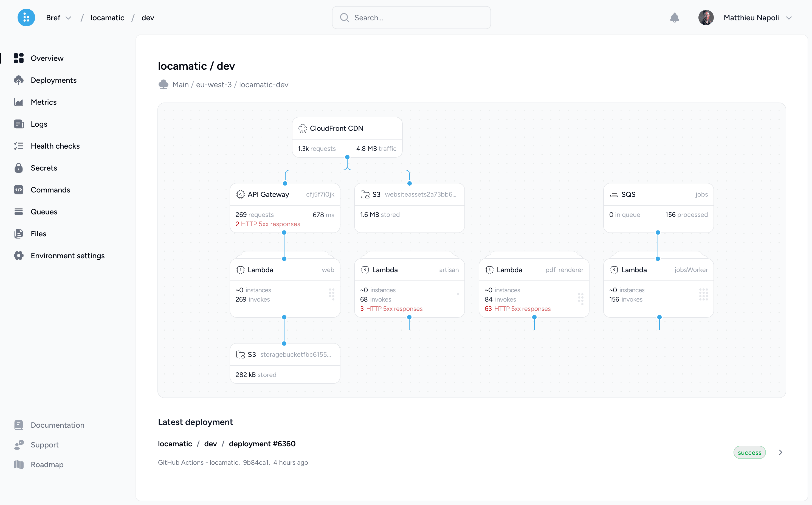
Task: Expand the Bref workspace dropdown
Action: [69, 17]
